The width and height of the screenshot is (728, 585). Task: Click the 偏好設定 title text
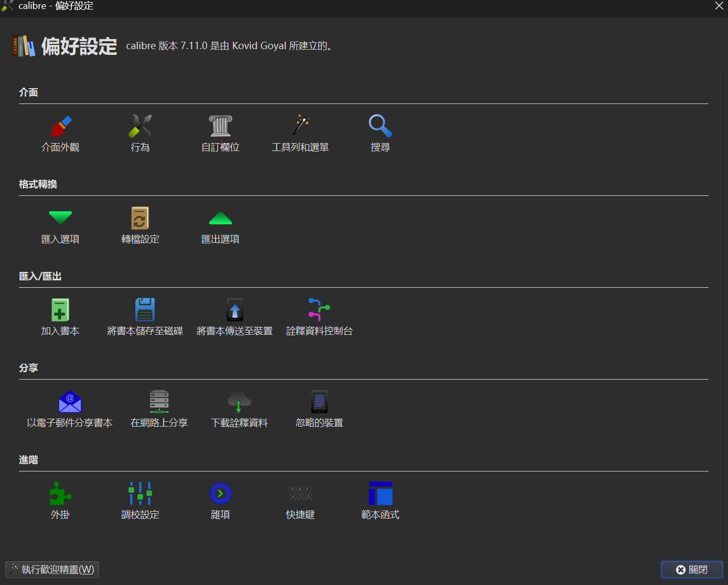pos(79,46)
